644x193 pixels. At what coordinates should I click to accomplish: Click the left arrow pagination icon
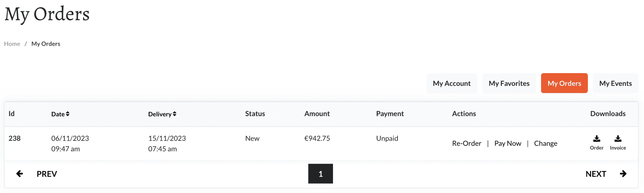(20, 174)
